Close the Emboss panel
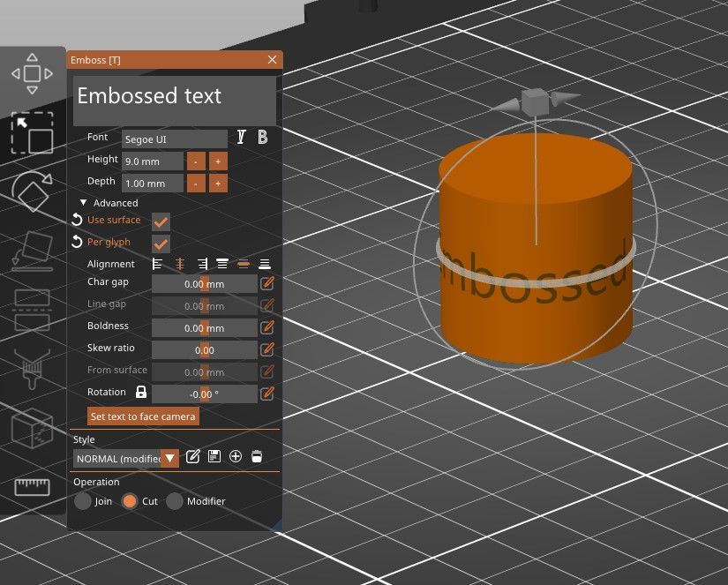Screen dimensions: 728x585 pos(273,59)
